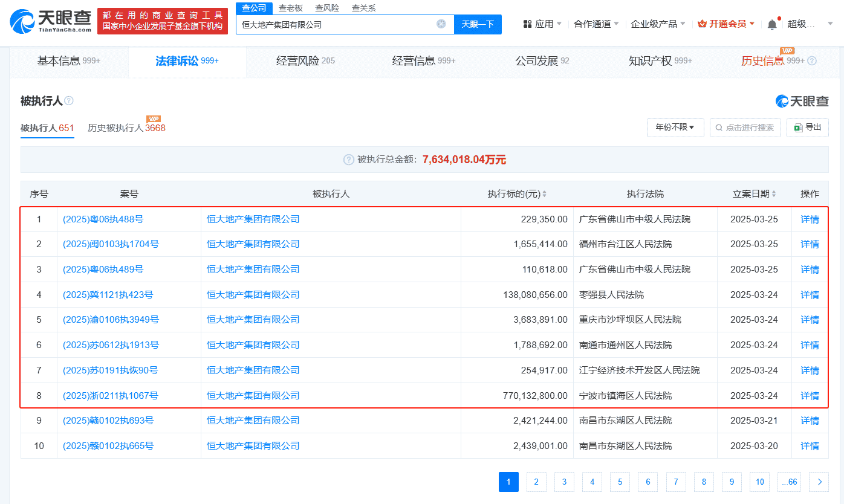Click the Excel export icon beside 导出
Screen dimensions: 844x504
[x=799, y=128]
